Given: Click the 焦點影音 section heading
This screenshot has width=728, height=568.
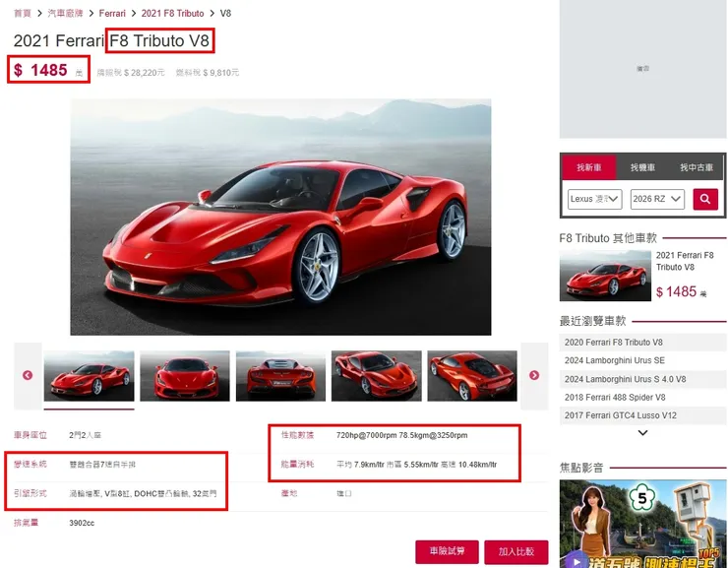Looking at the screenshot, I should pyautogui.click(x=581, y=468).
